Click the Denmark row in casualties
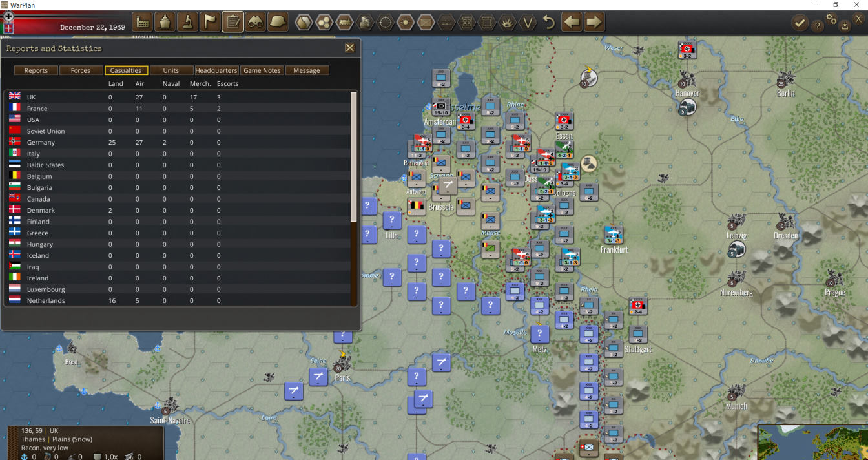This screenshot has width=868, height=460. point(178,210)
